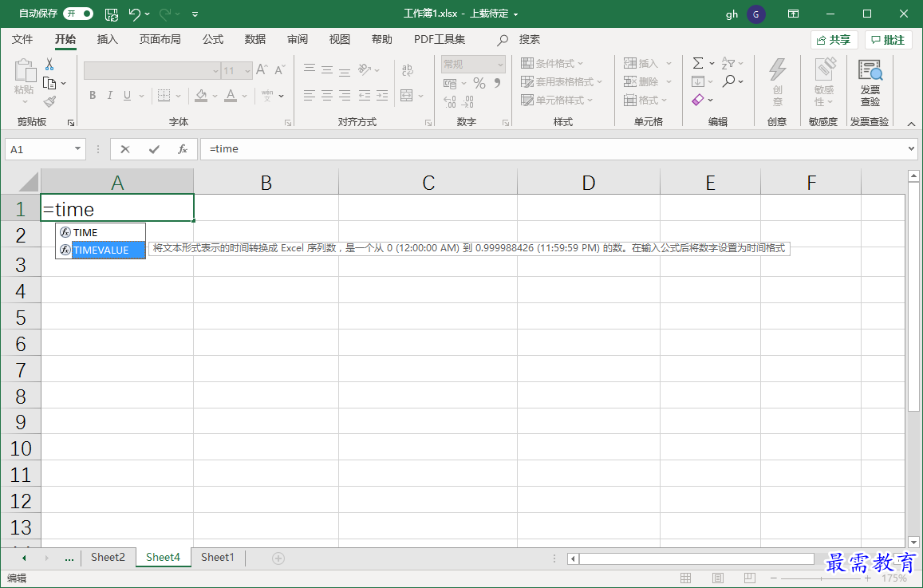The height and width of the screenshot is (588, 923).
Task: Switch to the 页面布局 tab
Action: point(160,39)
